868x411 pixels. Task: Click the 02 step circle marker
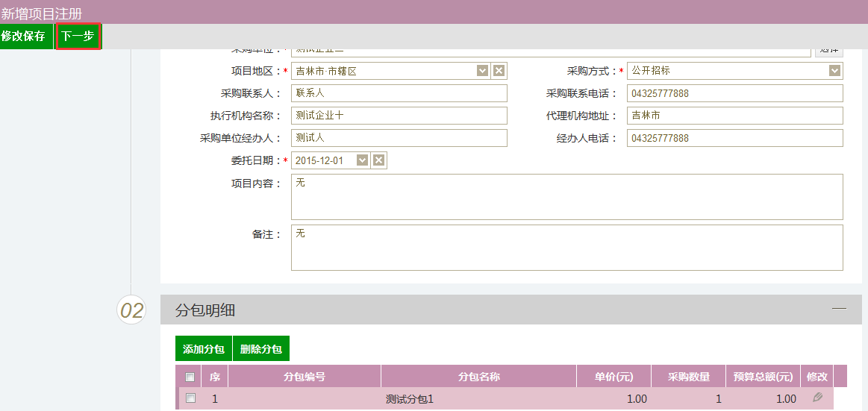click(131, 310)
